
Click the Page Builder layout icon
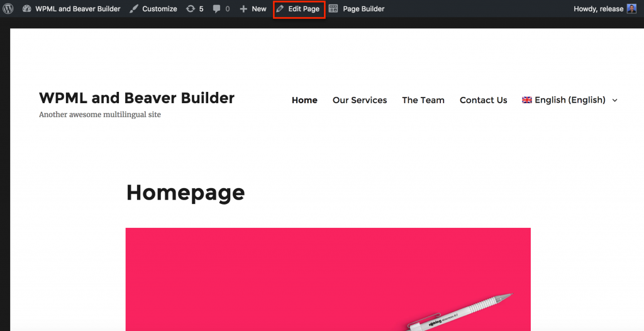[333, 9]
